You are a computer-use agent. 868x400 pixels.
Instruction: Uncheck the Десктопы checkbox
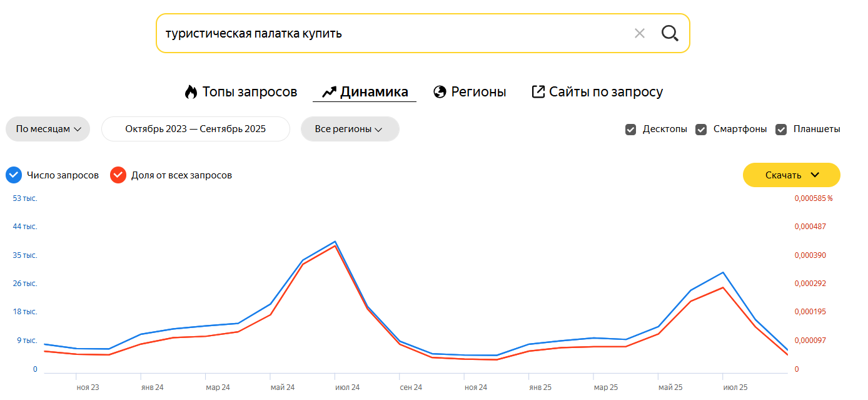click(631, 130)
